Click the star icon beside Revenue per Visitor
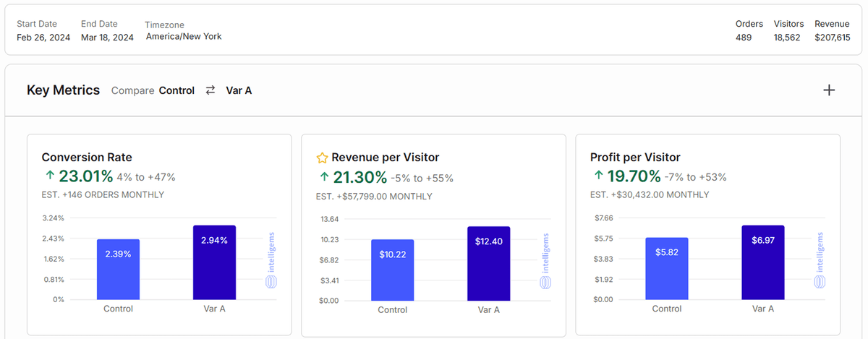 click(x=323, y=158)
